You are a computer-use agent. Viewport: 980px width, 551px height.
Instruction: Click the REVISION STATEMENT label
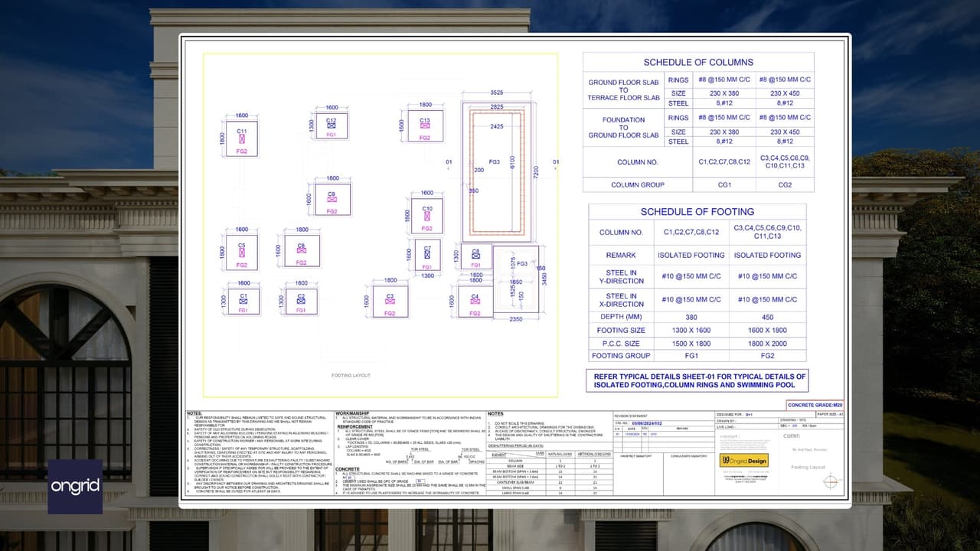[632, 416]
